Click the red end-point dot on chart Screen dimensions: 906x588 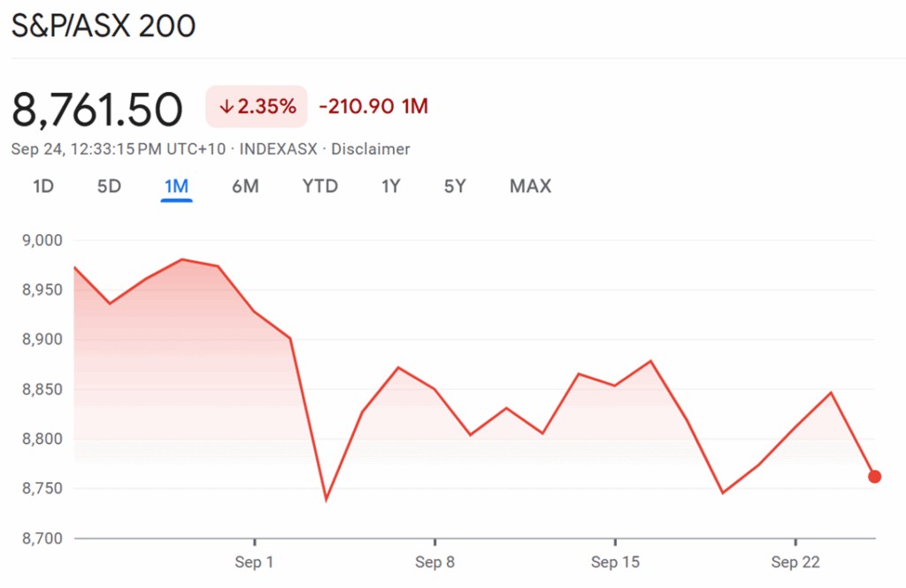pos(874,477)
